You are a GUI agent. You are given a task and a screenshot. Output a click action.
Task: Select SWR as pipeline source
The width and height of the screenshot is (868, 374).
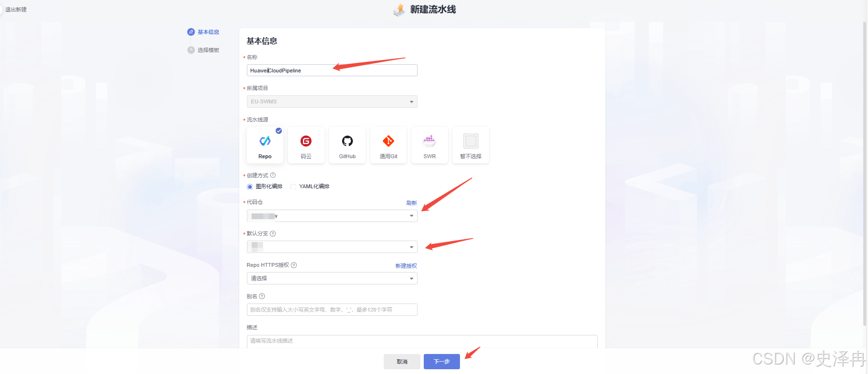click(x=429, y=145)
